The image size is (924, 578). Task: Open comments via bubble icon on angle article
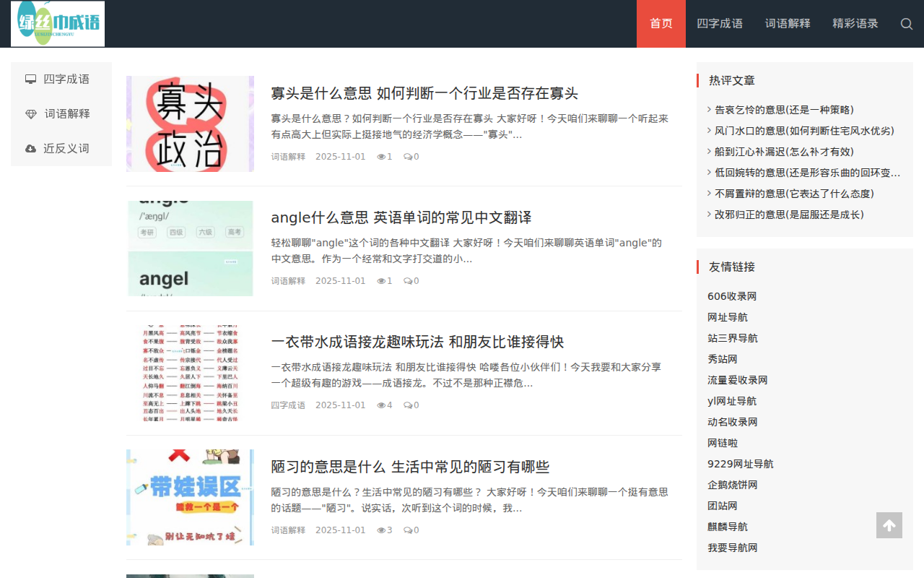(406, 280)
